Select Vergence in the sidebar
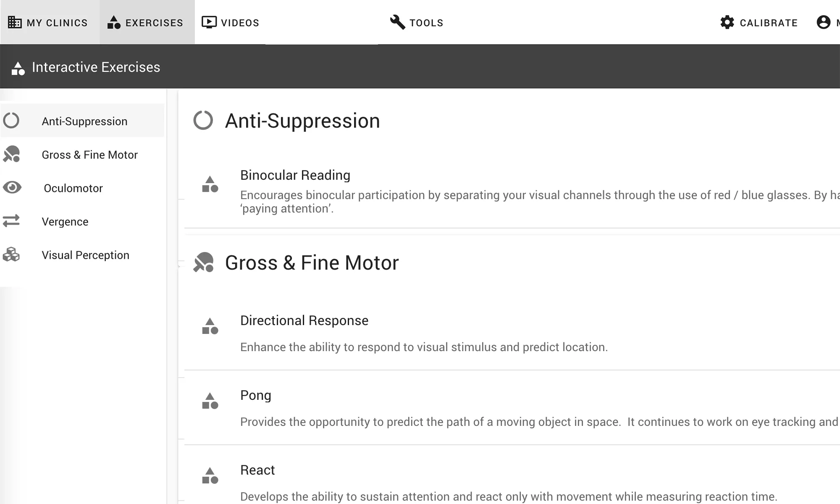This screenshot has width=840, height=504. click(65, 222)
